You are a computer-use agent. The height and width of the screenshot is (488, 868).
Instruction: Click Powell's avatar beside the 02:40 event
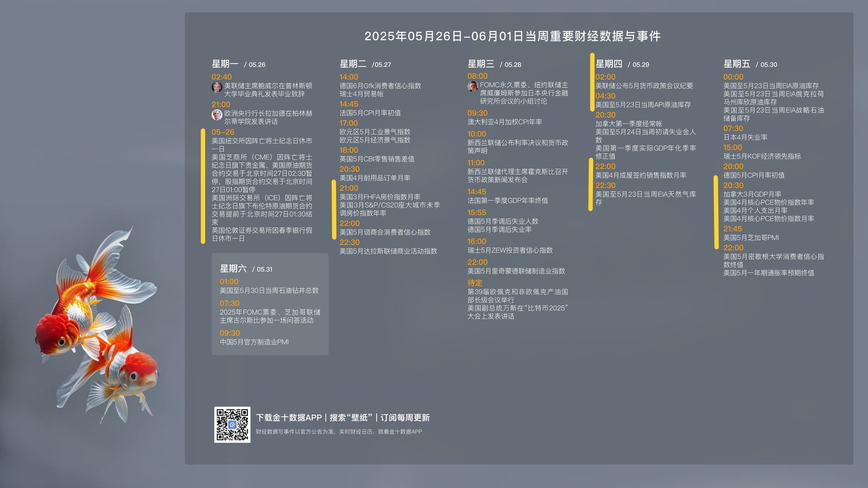click(217, 88)
